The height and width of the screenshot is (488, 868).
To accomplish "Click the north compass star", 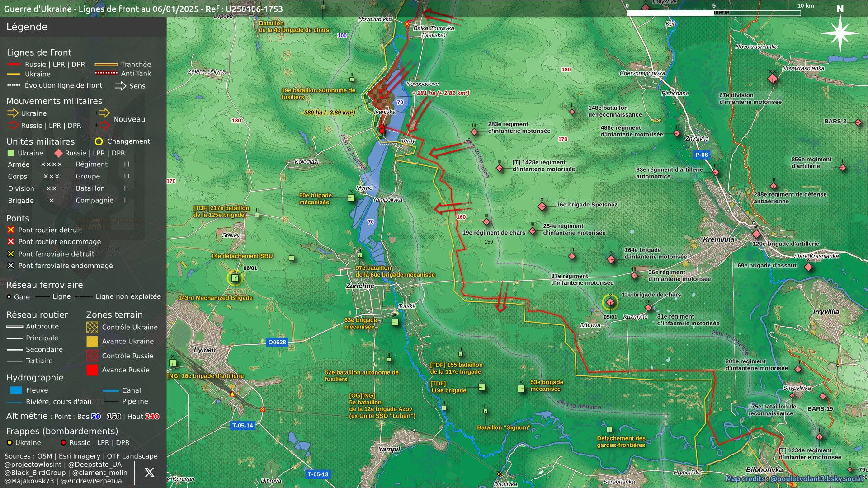I will 840,33.
